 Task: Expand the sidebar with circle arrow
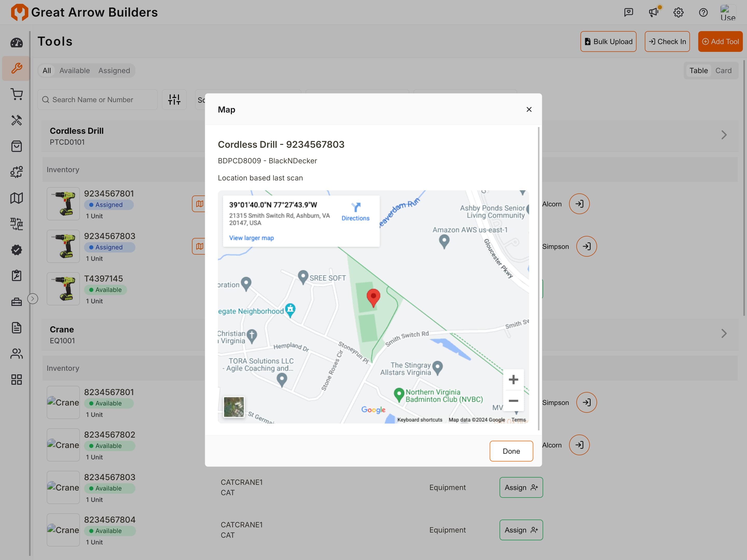(32, 299)
